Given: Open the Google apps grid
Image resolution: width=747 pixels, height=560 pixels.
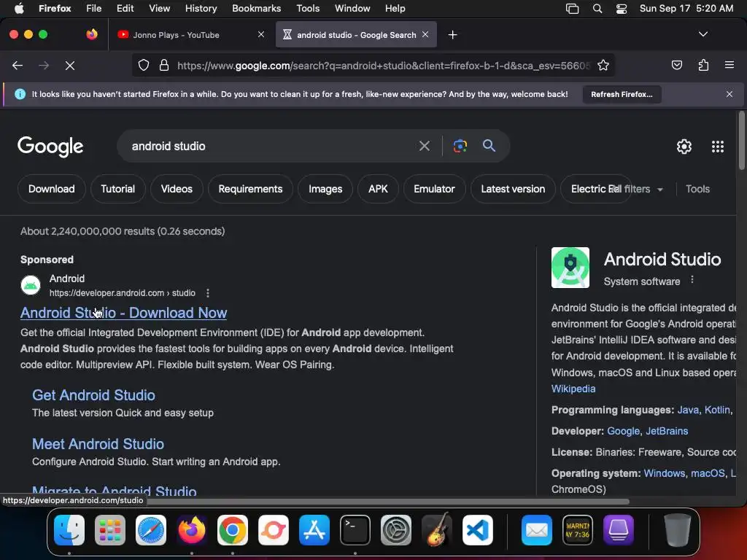Looking at the screenshot, I should coord(718,147).
